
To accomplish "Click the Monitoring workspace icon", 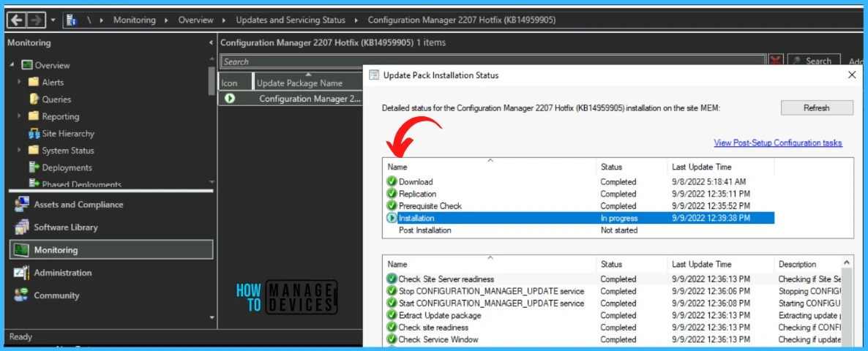I will 21,250.
